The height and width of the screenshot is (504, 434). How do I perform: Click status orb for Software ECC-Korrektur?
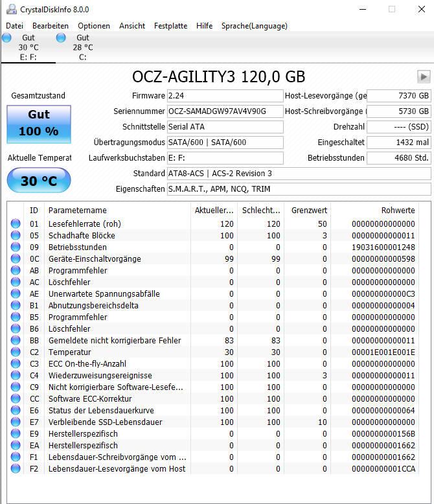click(16, 398)
